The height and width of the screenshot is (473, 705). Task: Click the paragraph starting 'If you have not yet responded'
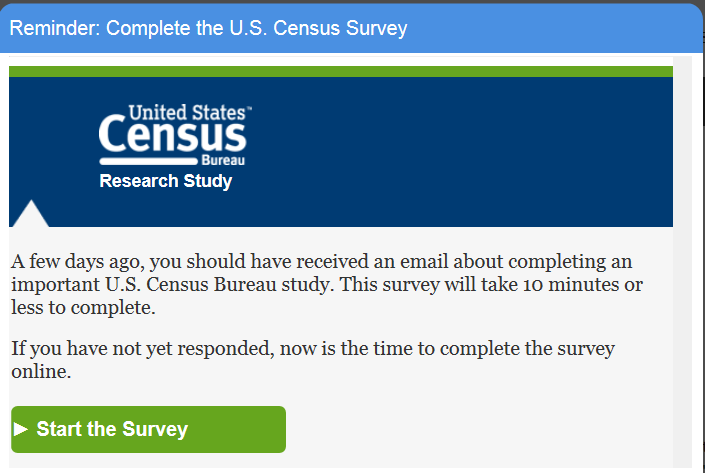[313, 360]
